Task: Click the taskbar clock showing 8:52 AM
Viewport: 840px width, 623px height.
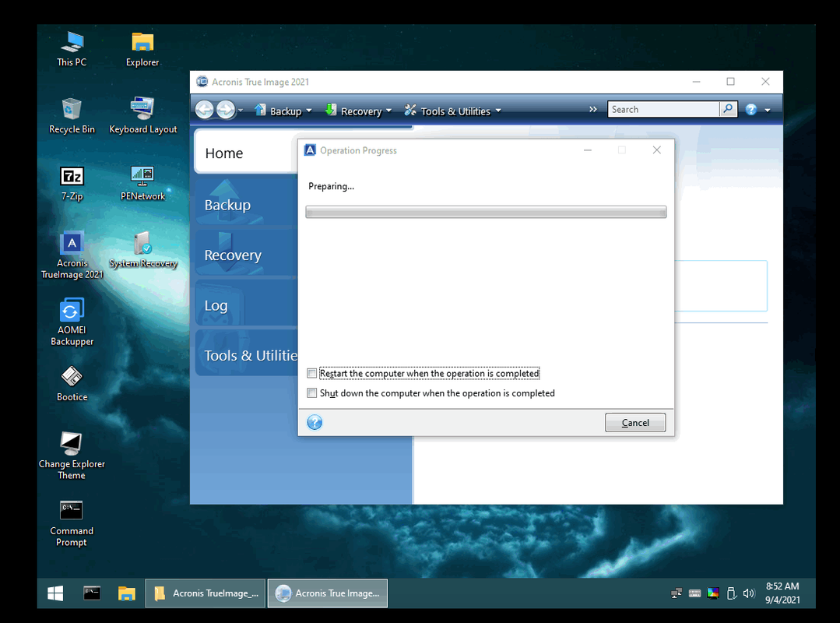Action: (782, 593)
